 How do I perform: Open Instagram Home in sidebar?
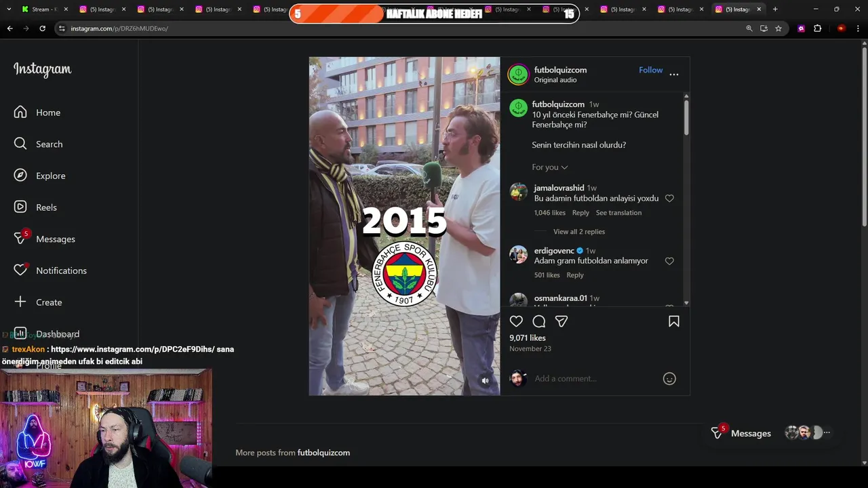click(x=38, y=113)
